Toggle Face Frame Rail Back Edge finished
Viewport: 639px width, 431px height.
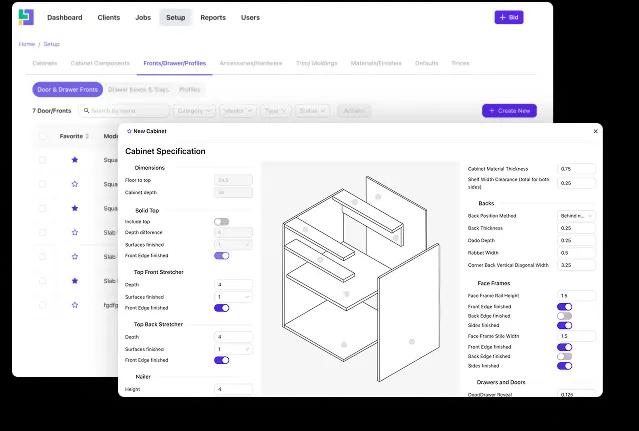[565, 316]
